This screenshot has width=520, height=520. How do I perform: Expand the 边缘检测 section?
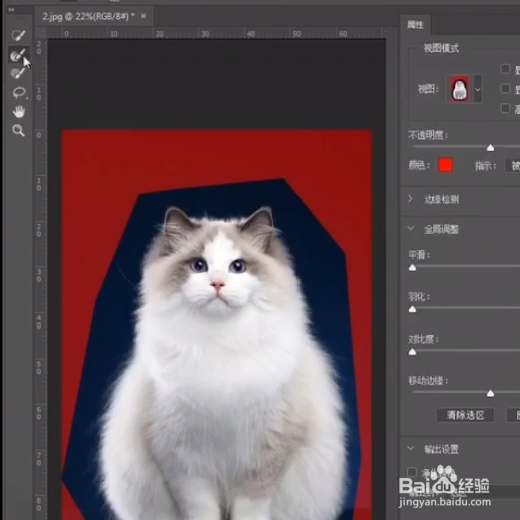tap(410, 199)
